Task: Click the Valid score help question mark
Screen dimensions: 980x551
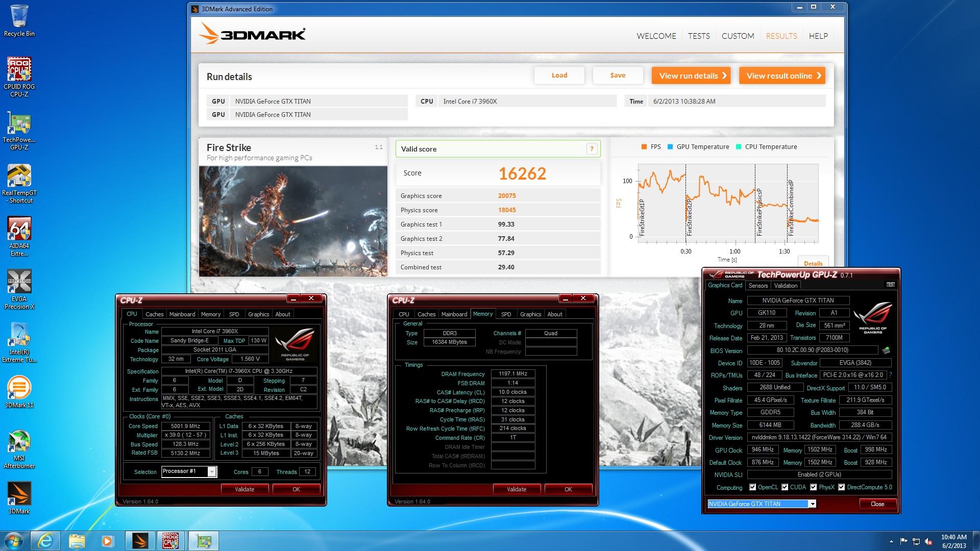Action: tap(592, 149)
